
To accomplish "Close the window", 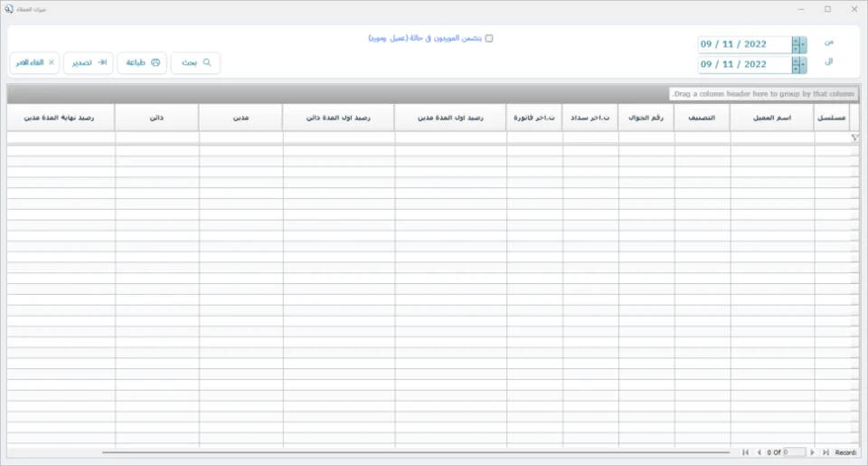I will pos(854,9).
